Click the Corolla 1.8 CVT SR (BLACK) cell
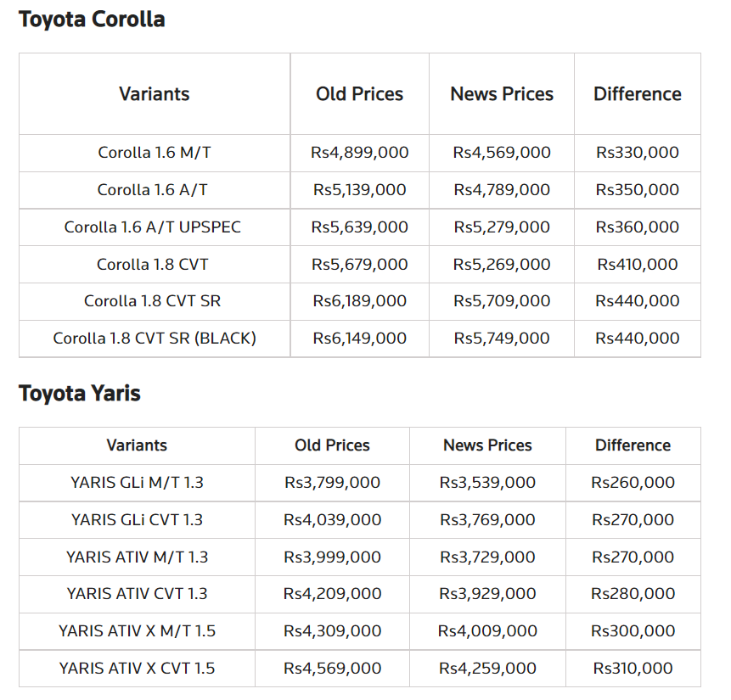 [x=155, y=339]
